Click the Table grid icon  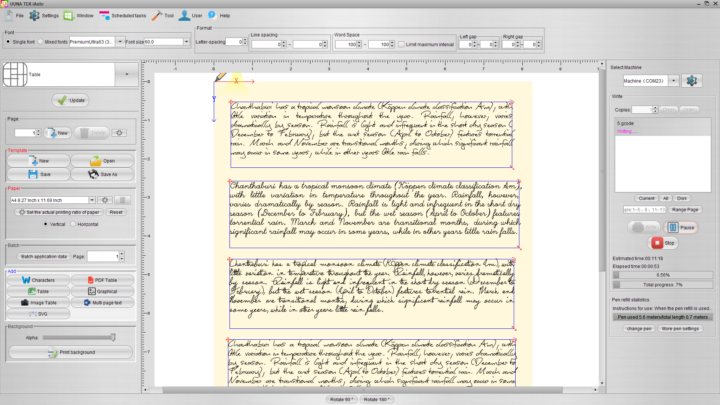pyautogui.click(x=15, y=74)
